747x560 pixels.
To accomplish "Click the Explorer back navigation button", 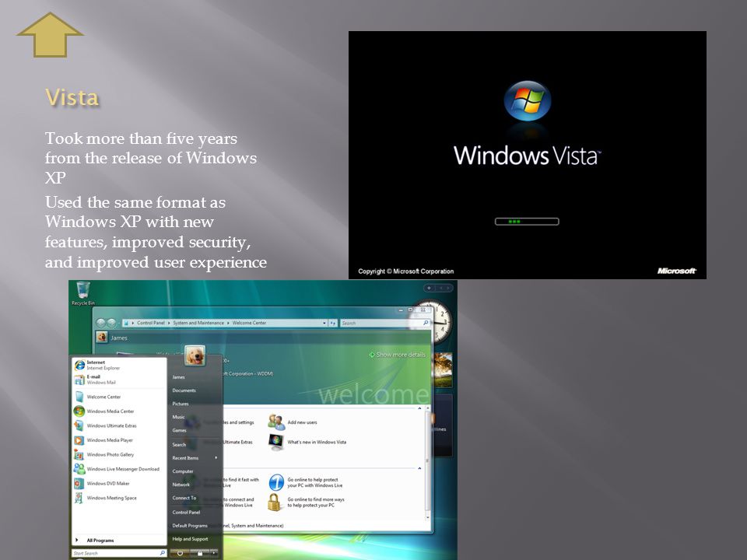I will point(100,322).
